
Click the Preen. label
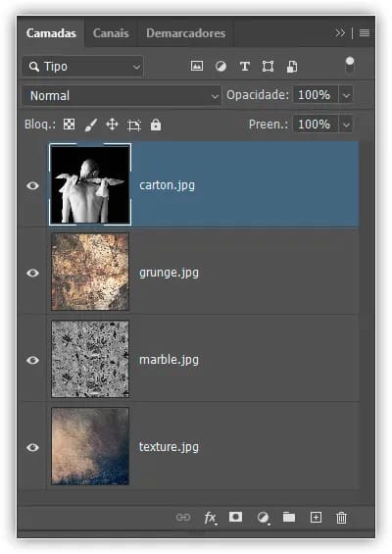269,125
